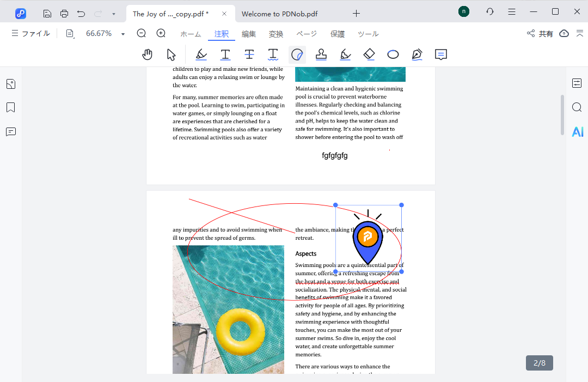This screenshot has height=382, width=588.
Task: Select the Hand tool
Action: pos(147,54)
